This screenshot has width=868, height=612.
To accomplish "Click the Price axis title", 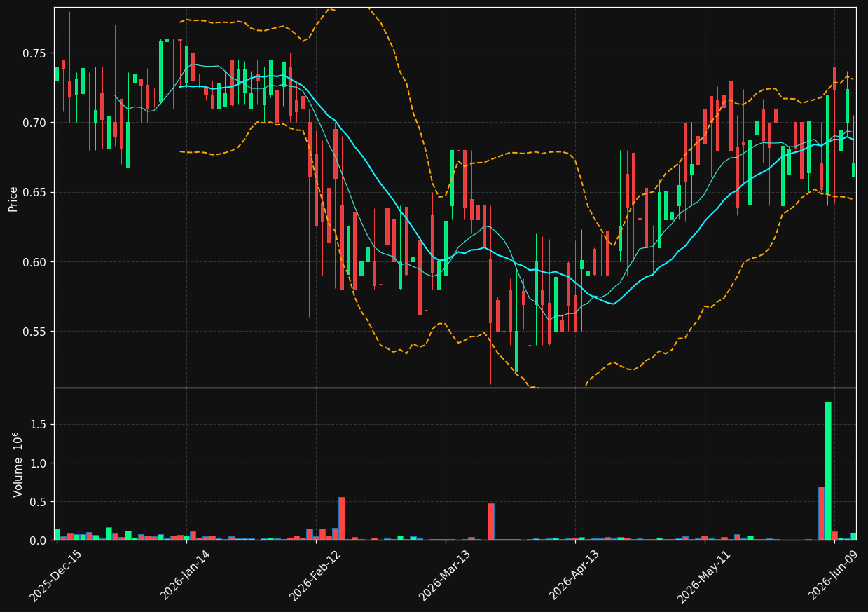I will pos(13,198).
